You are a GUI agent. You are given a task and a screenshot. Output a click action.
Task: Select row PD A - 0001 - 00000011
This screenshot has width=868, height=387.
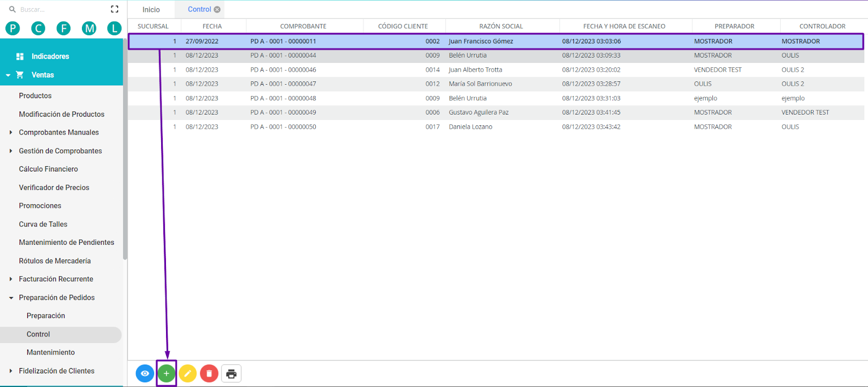496,41
